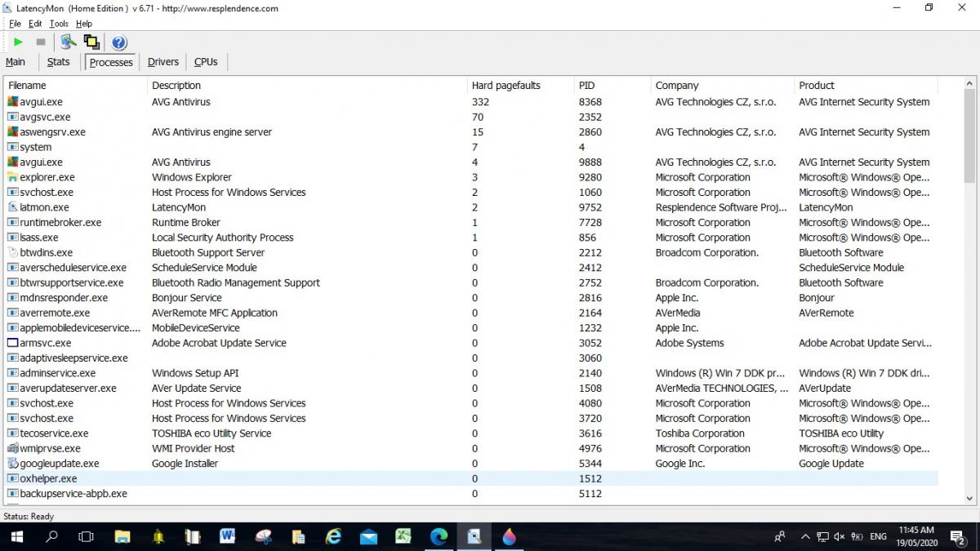
Task: Click the googleupdate.exe process icon
Action: (x=12, y=464)
